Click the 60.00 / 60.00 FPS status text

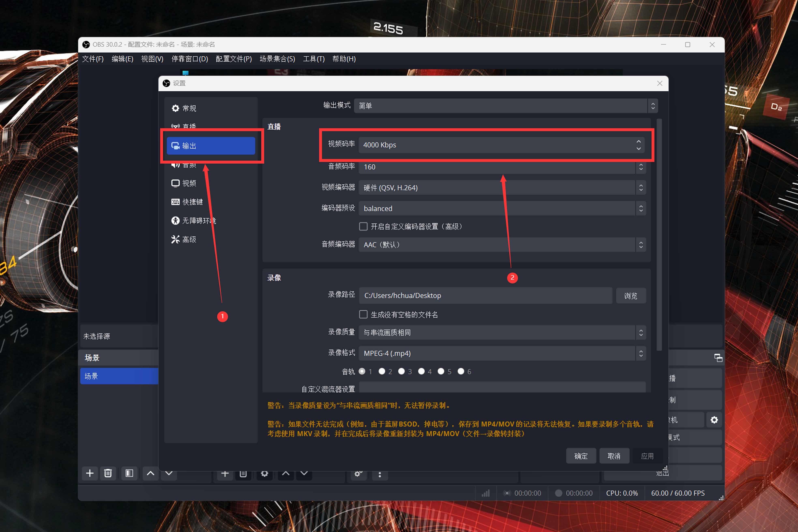678,493
